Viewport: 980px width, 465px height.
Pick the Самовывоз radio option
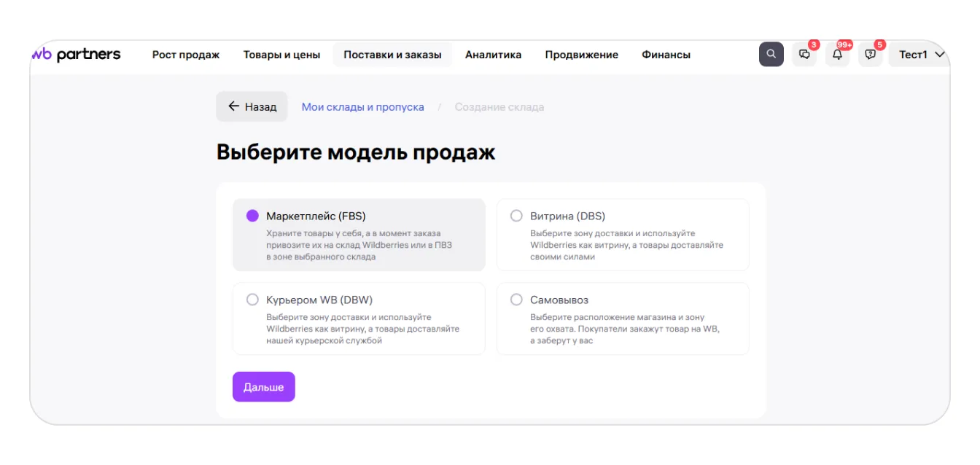(x=516, y=300)
